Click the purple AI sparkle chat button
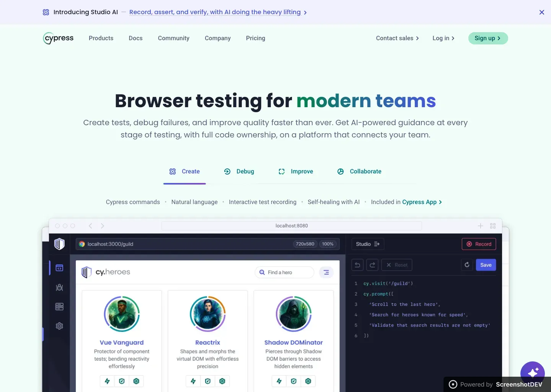 point(533,373)
